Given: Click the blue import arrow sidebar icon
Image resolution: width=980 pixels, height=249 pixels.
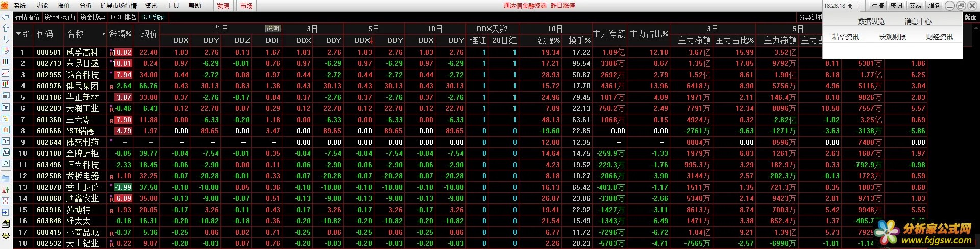Looking at the screenshot, I should (6, 212).
